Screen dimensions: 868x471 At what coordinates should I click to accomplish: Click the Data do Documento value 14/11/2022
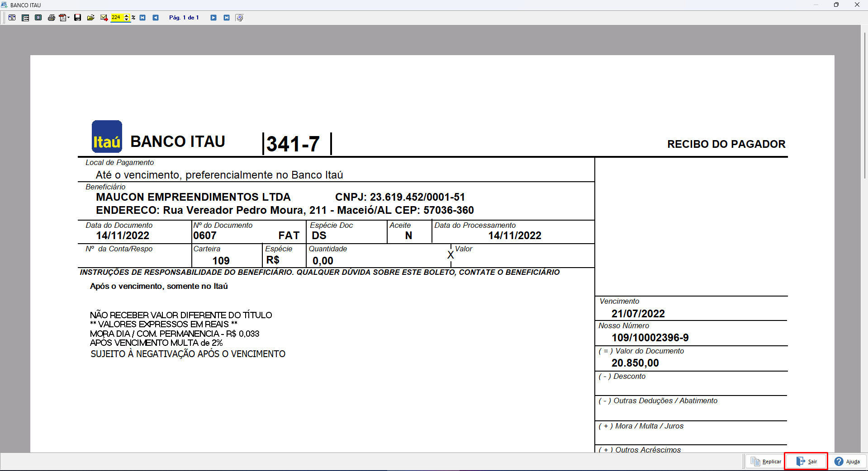pyautogui.click(x=123, y=235)
